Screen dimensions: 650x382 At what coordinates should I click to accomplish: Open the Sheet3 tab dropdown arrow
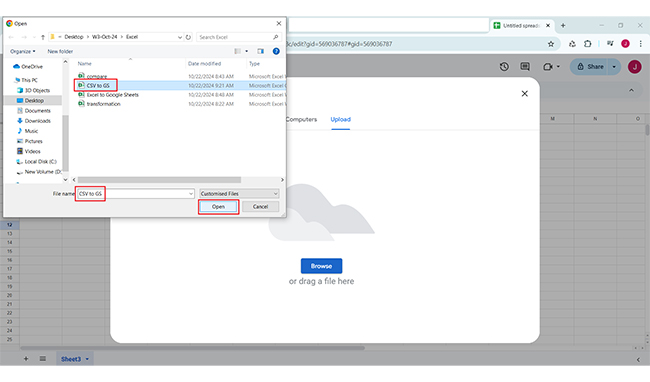pyautogui.click(x=87, y=359)
